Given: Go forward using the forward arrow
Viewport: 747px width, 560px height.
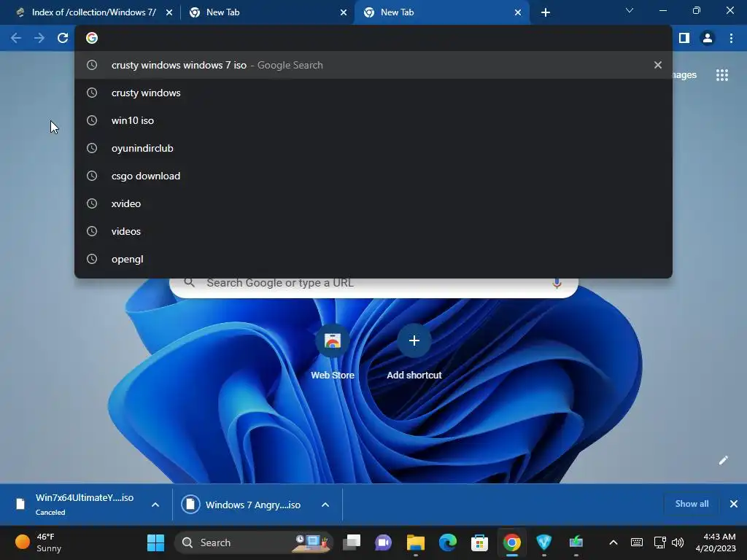Looking at the screenshot, I should (39, 38).
